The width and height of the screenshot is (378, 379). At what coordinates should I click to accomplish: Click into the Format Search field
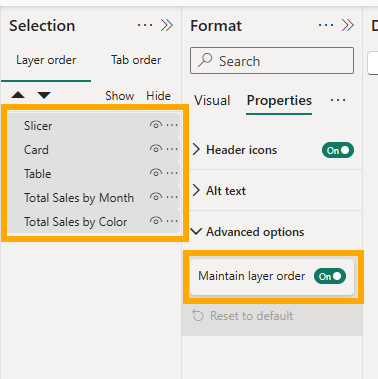[x=272, y=60]
